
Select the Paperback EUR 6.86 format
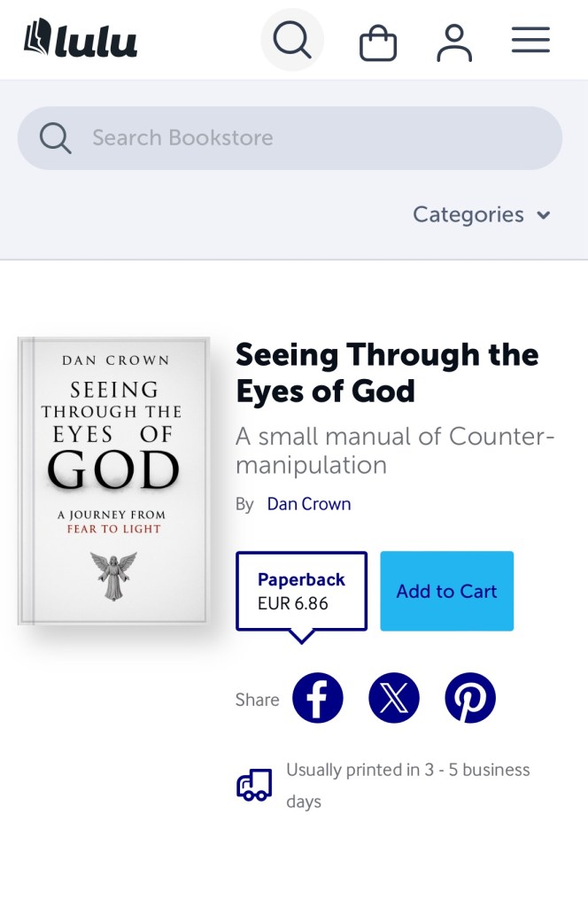(x=301, y=591)
